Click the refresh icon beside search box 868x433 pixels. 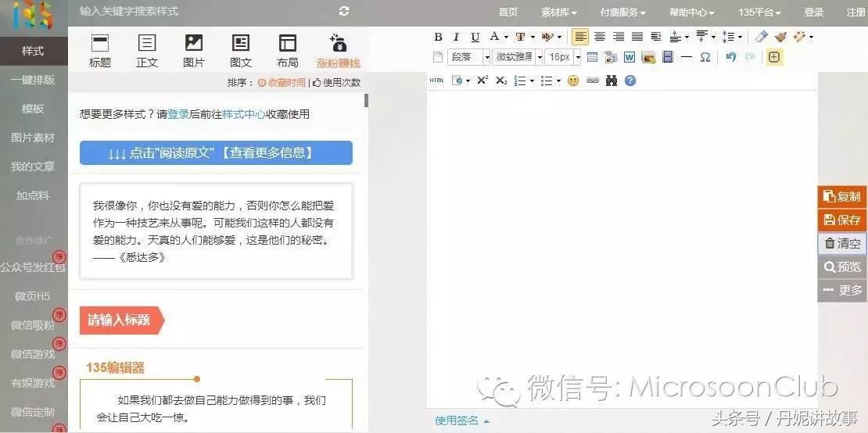pos(344,11)
